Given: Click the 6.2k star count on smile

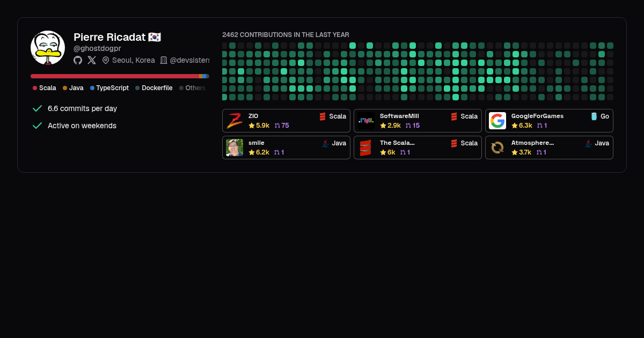Looking at the screenshot, I should [x=262, y=152].
